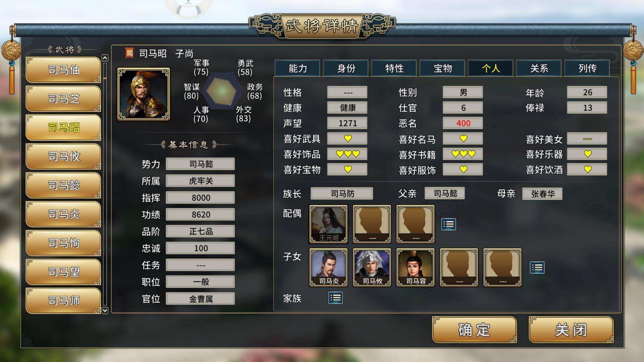Viewport: 644px width, 362px height.
Task: Select officer 司马师 in the list
Action: 63,301
